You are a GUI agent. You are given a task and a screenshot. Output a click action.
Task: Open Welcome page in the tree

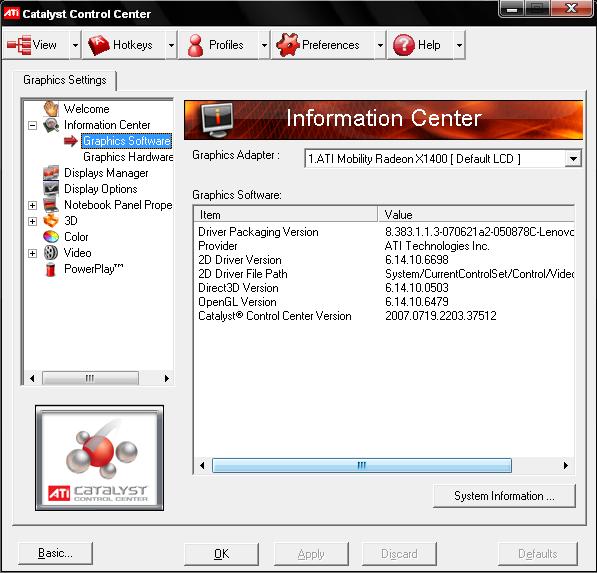86,109
